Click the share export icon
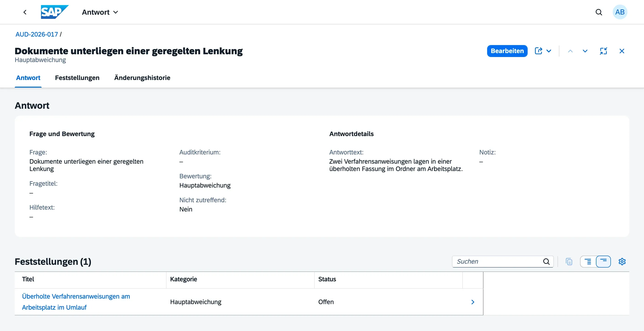Image resolution: width=644 pixels, height=331 pixels. tap(538, 51)
